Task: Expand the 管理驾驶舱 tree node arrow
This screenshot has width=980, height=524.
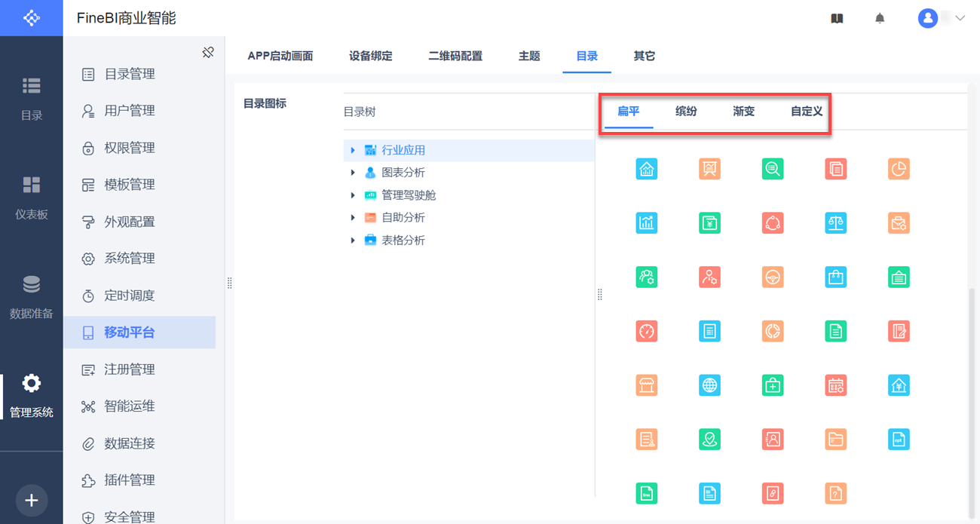Action: [353, 195]
